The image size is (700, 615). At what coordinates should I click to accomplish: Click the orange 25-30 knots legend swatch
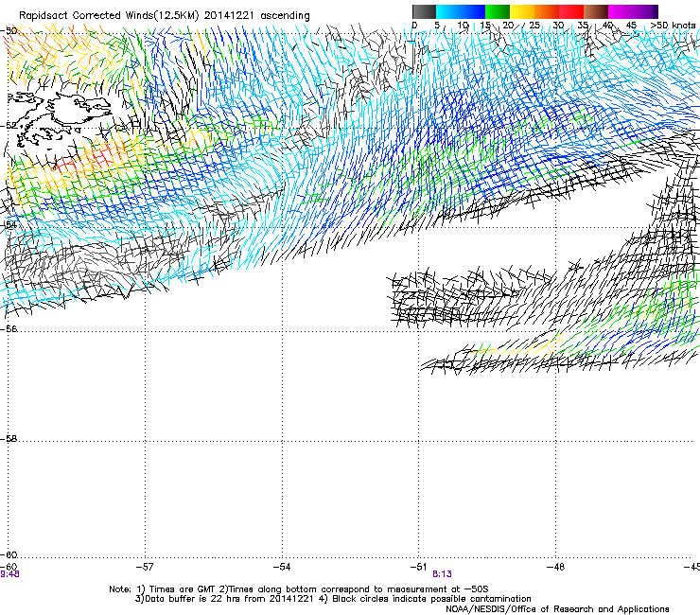[547, 11]
